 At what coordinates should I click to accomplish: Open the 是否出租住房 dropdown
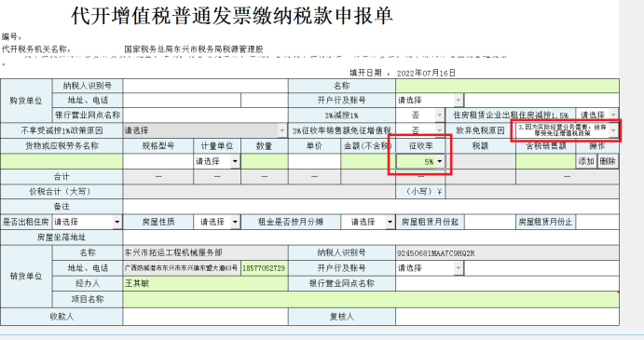[x=88, y=222]
